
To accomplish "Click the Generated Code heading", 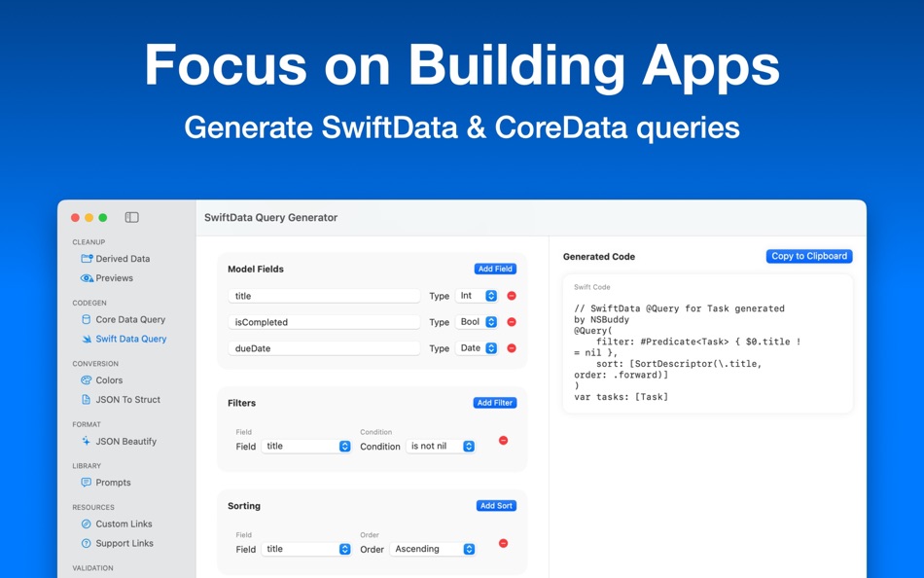I will click(599, 257).
